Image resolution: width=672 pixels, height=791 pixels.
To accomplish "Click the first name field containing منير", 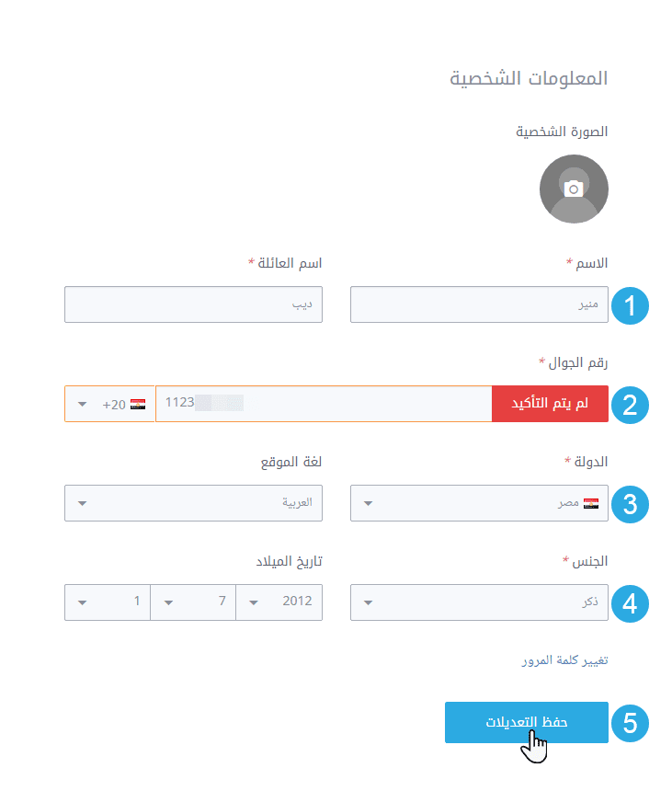I will pos(478,304).
